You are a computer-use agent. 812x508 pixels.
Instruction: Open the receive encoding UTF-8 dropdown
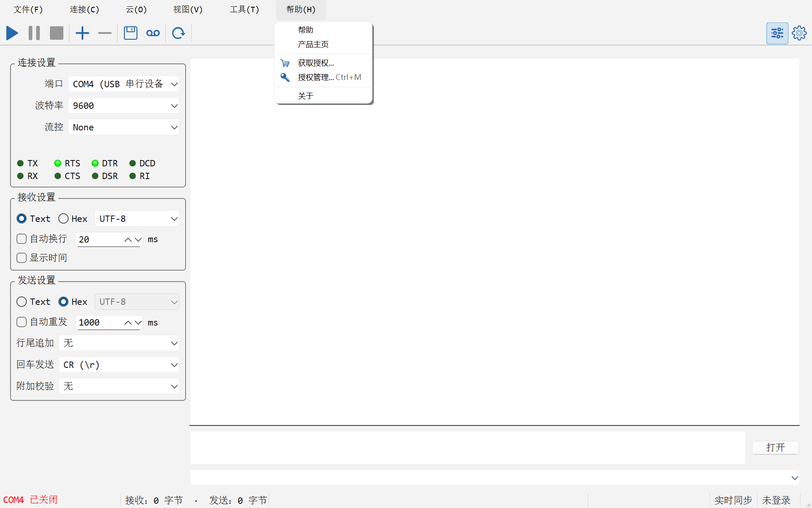[x=137, y=219]
